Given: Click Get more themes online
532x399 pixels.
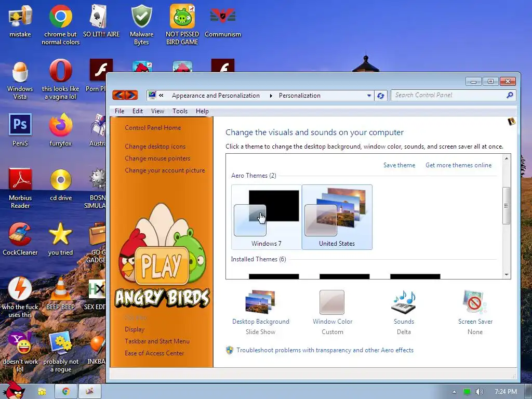Looking at the screenshot, I should (x=458, y=165).
